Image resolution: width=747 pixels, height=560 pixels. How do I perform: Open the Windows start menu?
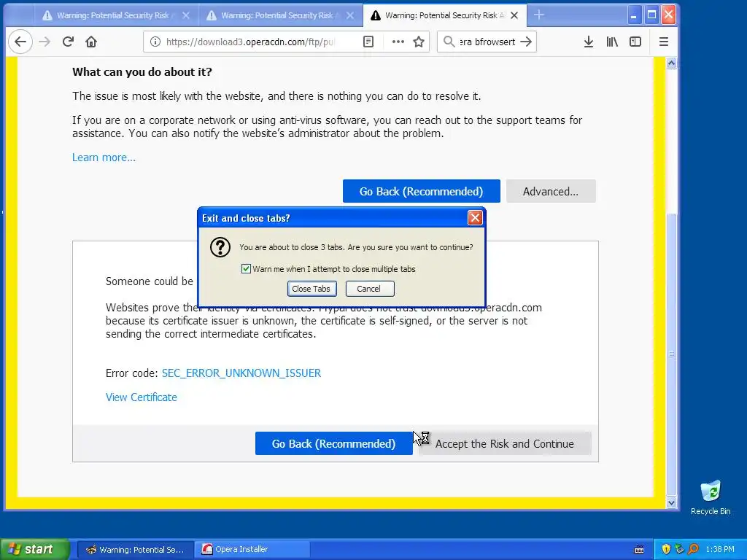[34, 549]
